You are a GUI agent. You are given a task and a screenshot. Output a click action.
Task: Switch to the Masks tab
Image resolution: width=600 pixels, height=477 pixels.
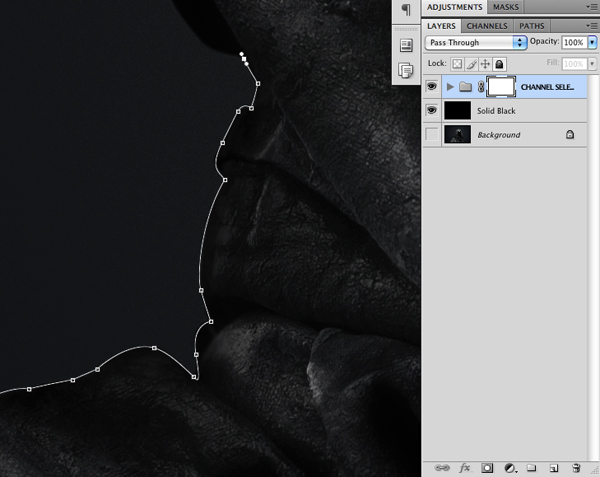[505, 7]
